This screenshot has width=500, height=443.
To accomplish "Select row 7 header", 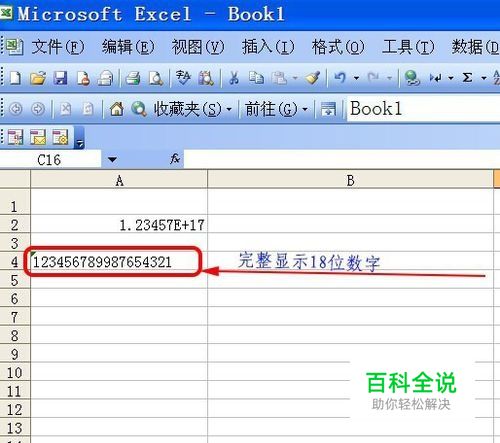I will point(15,317).
